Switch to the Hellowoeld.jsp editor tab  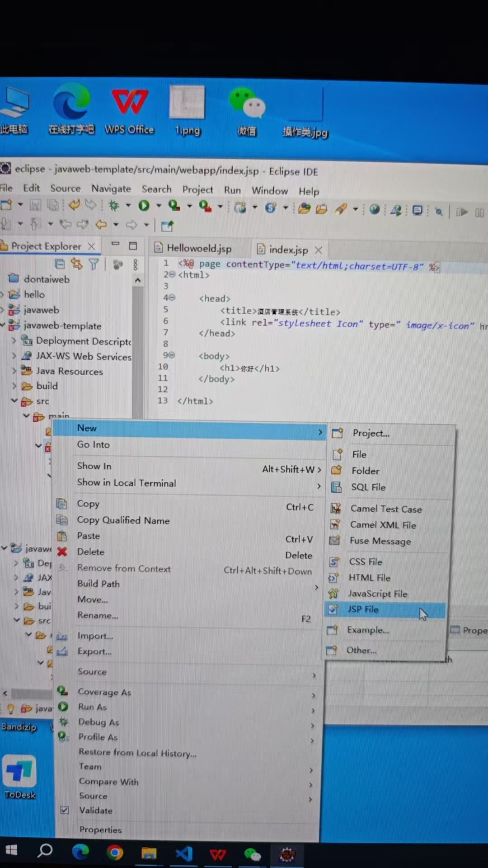(198, 248)
